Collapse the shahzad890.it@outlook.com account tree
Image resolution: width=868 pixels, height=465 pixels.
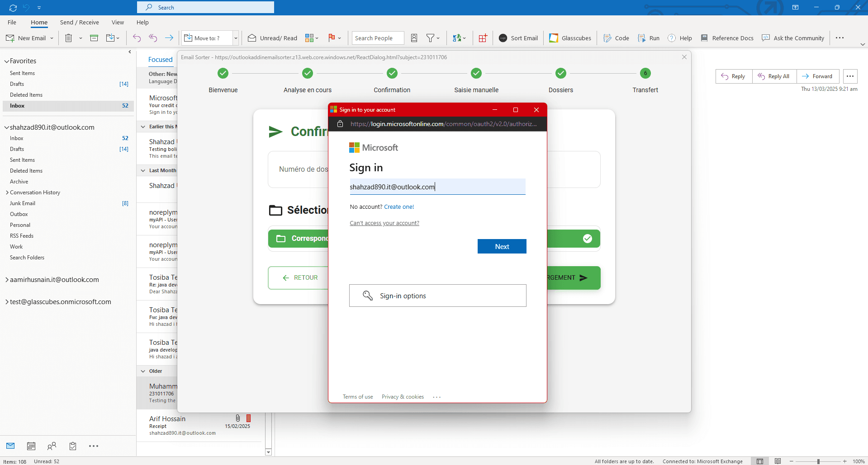[7, 127]
